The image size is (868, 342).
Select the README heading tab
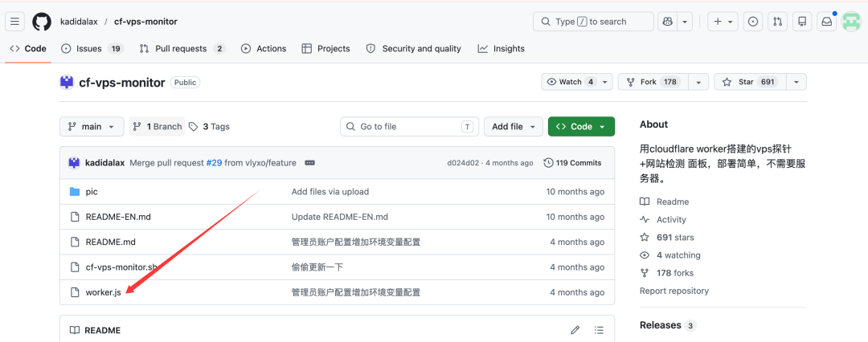click(x=95, y=331)
